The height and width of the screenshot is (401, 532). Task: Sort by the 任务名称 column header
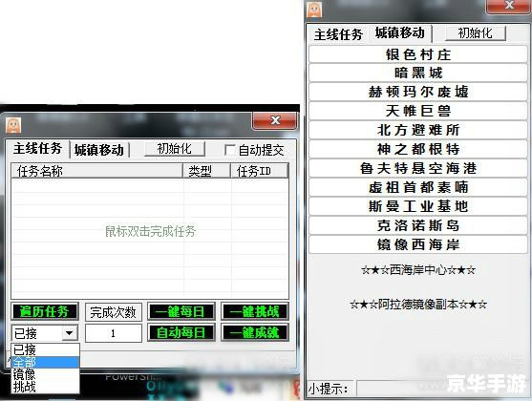97,171
